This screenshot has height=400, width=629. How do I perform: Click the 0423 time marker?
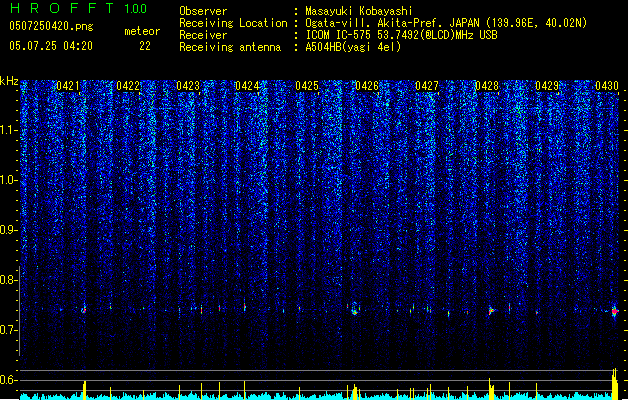(188, 86)
